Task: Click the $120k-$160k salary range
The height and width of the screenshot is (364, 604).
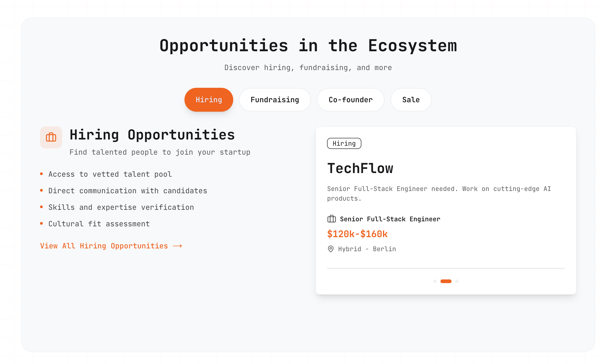Action: click(357, 234)
